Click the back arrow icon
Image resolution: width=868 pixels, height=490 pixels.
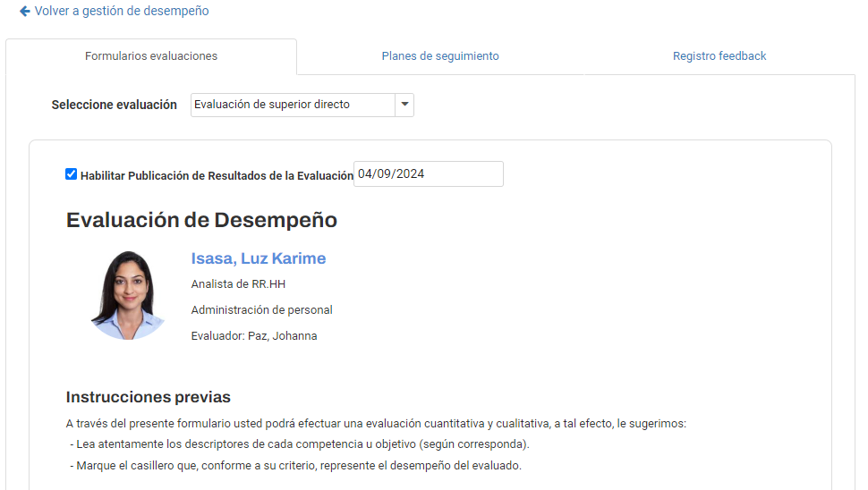tap(24, 11)
